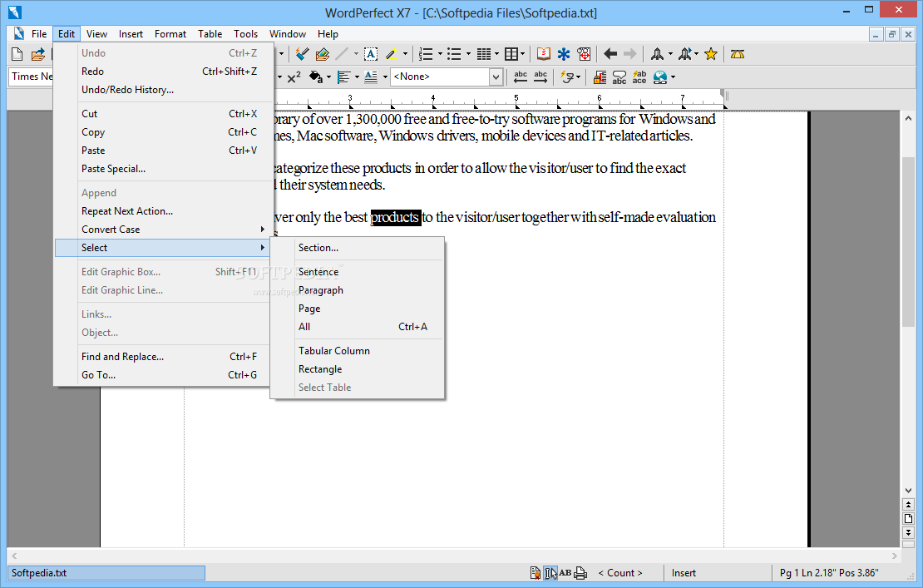This screenshot has height=588, width=923.
Task: Choose Find and Replace... menu item
Action: (x=162, y=357)
